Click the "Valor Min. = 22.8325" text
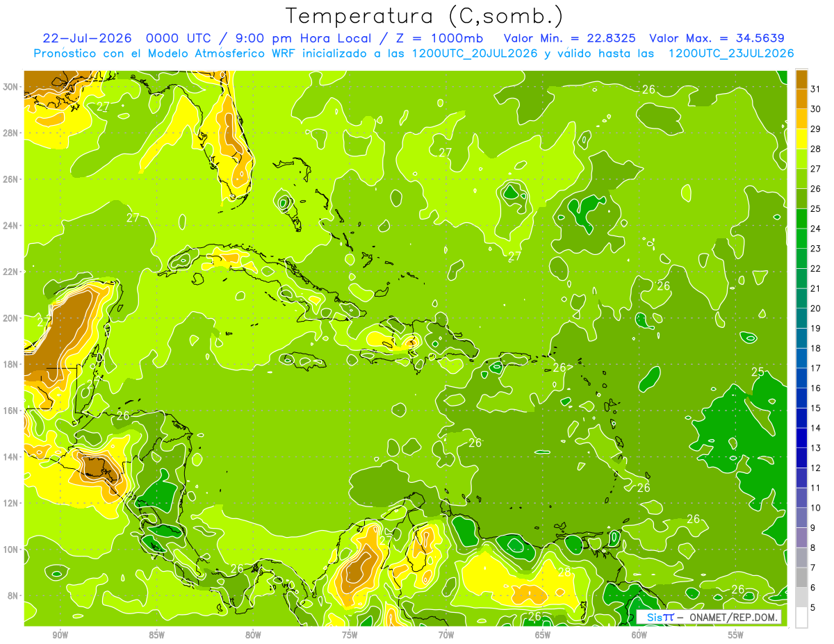The width and height of the screenshot is (834, 644). pyautogui.click(x=570, y=38)
